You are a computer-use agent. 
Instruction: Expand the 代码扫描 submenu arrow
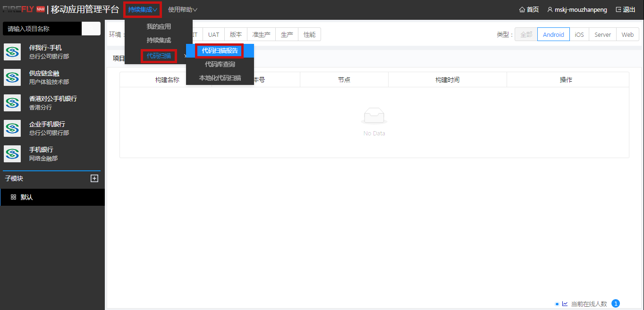tap(185, 56)
